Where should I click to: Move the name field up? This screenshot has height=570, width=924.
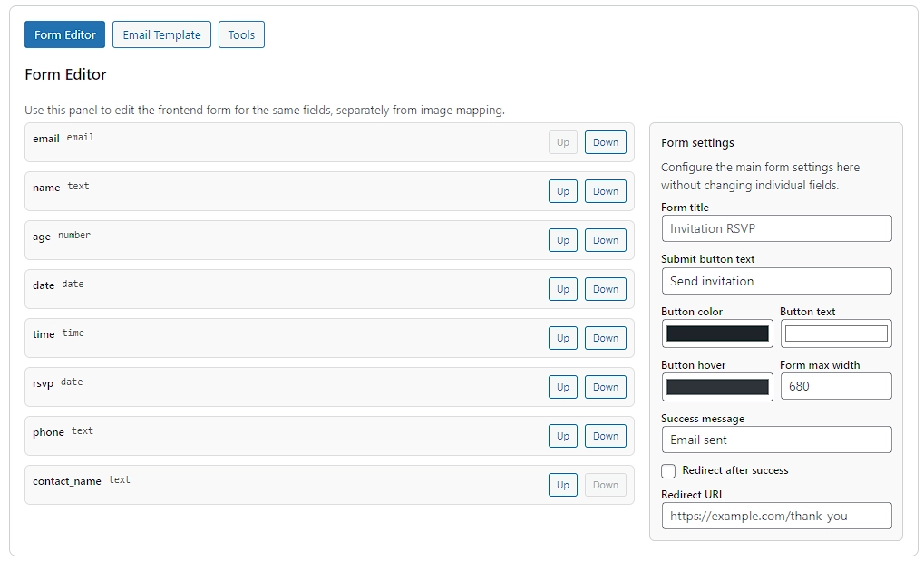pyautogui.click(x=562, y=191)
